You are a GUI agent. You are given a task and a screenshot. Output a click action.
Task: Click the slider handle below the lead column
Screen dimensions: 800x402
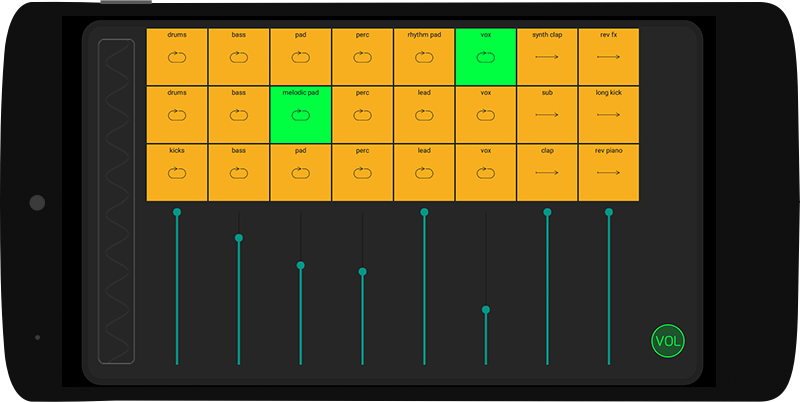[424, 212]
